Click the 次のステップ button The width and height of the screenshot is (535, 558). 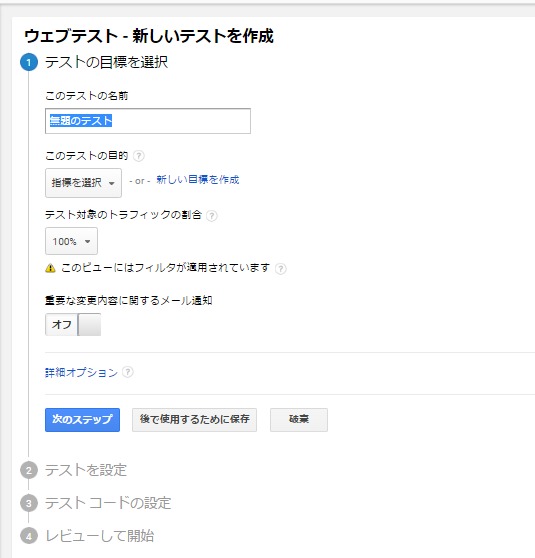(x=82, y=420)
